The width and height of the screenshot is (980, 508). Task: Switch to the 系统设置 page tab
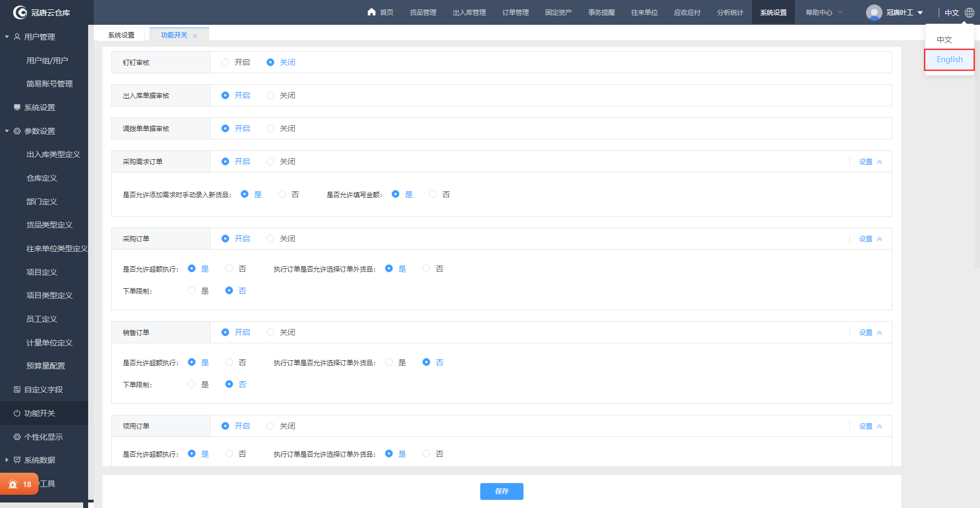(121, 35)
